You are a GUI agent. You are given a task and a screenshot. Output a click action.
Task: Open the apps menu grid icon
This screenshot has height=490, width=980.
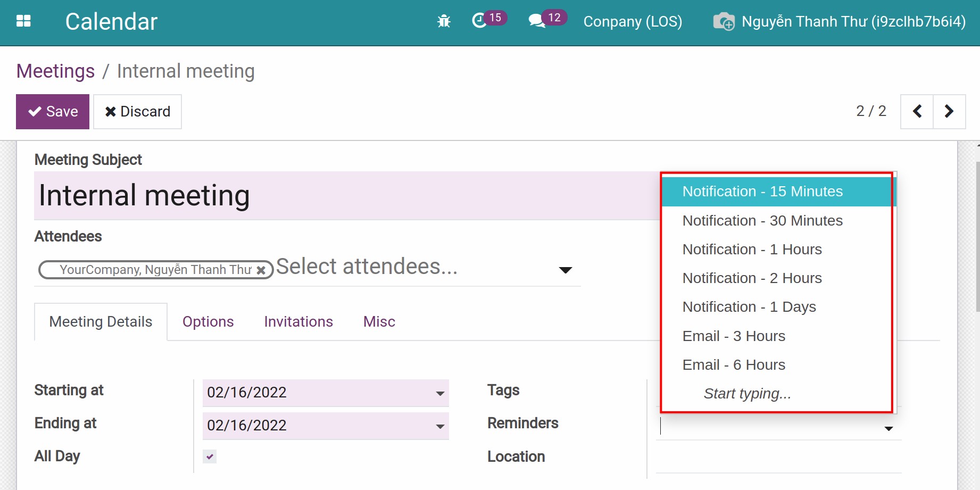coord(22,20)
